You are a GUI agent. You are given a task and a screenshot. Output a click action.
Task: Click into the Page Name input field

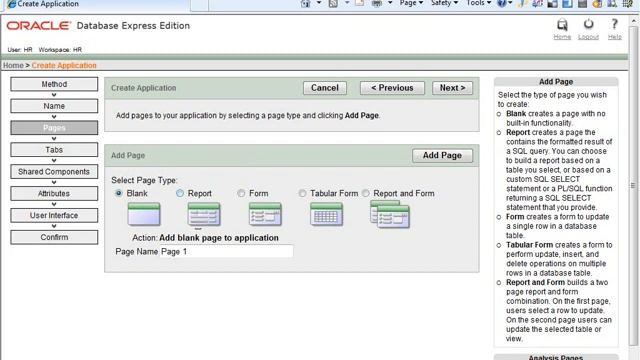226,251
